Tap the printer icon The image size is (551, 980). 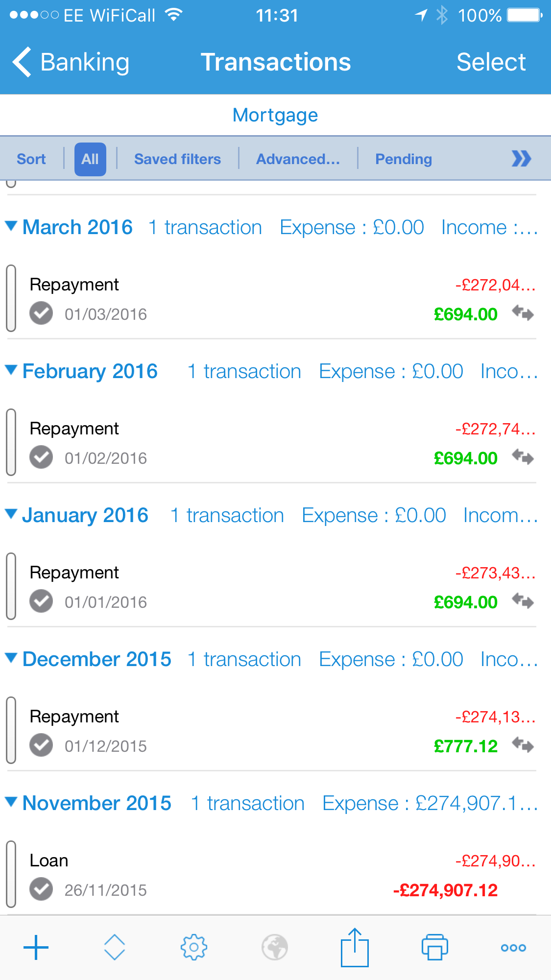click(x=435, y=947)
